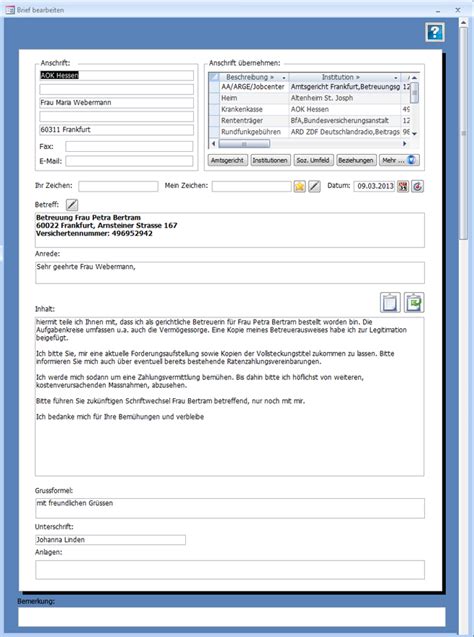Screen dimensions: 474x637
Task: Click the first Anschrift field AOK Hessen
Action: pyautogui.click(x=117, y=76)
